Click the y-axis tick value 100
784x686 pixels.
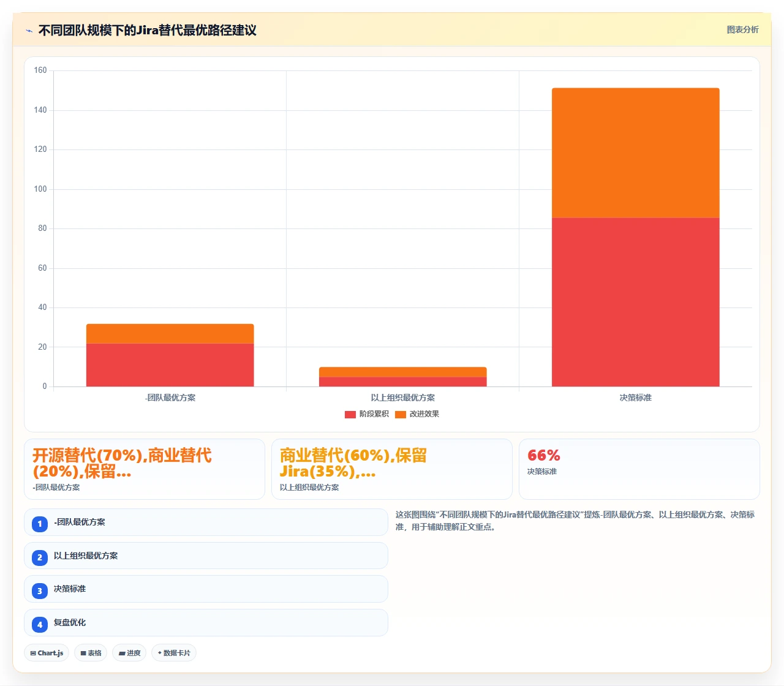pyautogui.click(x=40, y=189)
